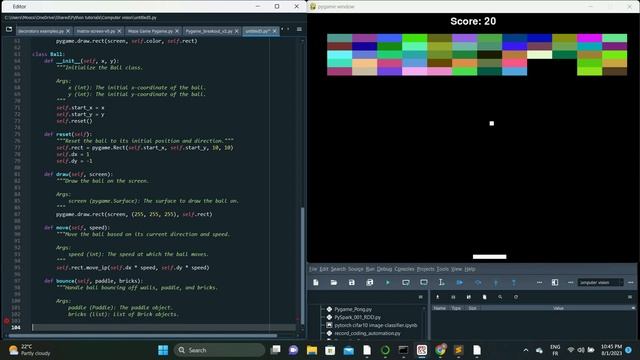Select pytorch cifar10 image classifier notebook file
This screenshot has width=640, height=360.
(x=376, y=325)
